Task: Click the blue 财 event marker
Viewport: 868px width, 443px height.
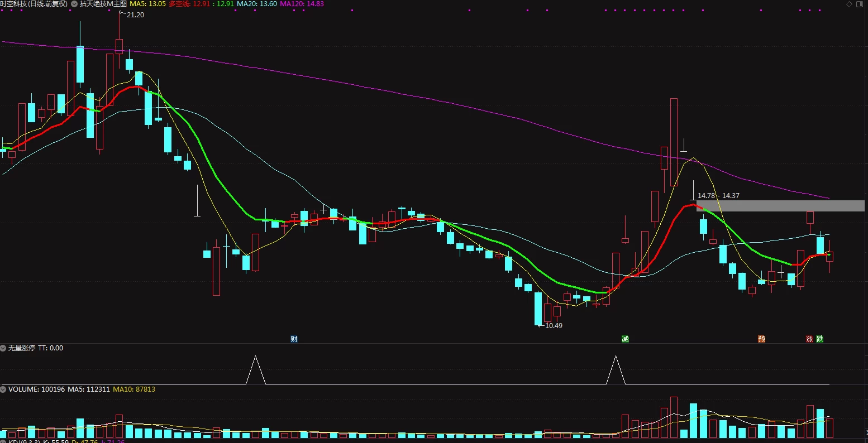Action: (294, 339)
